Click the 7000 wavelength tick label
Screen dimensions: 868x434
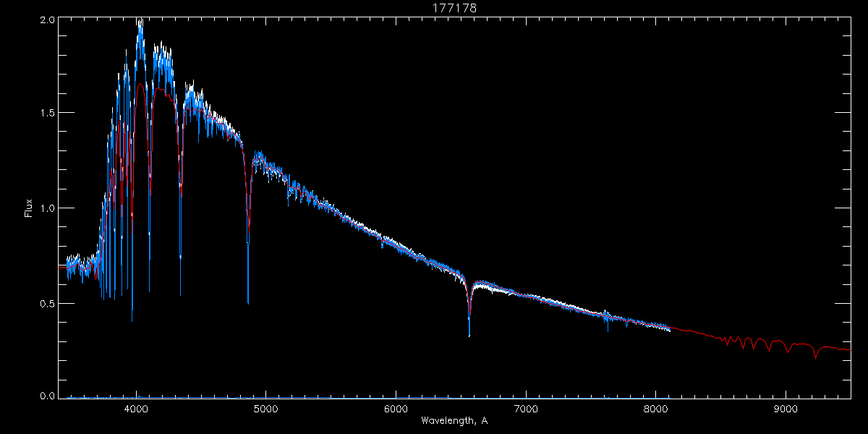(526, 408)
